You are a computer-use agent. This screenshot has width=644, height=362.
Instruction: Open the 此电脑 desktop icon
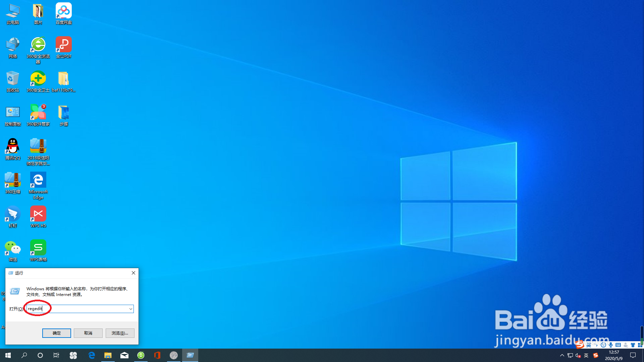pyautogui.click(x=13, y=14)
